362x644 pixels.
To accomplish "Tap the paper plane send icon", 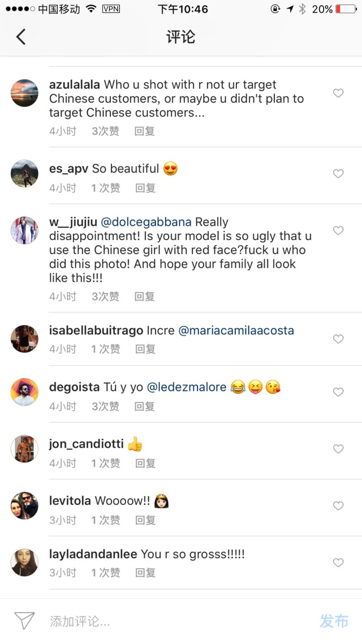I will pos(24,621).
